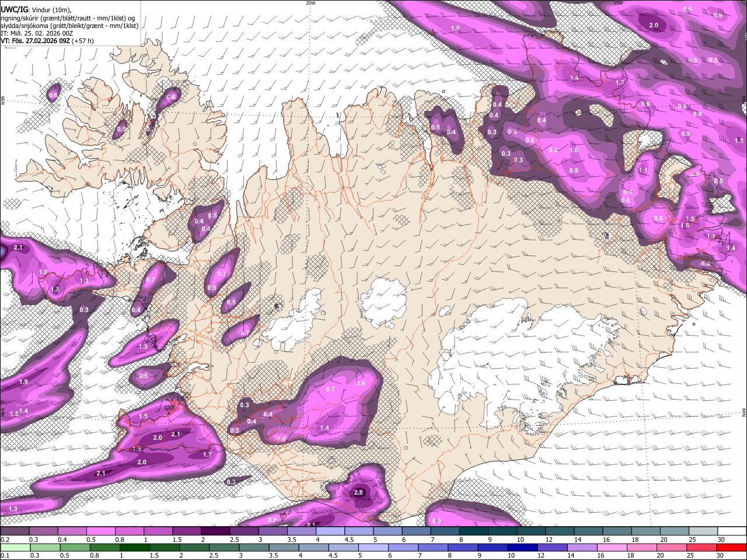This screenshot has height=560, width=747.
Task: Click the "15W" longitude label on the map's top edge
Action: coord(619,3)
